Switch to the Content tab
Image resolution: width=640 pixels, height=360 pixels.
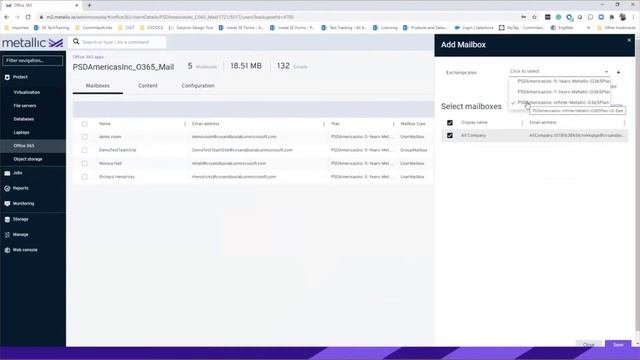(148, 86)
